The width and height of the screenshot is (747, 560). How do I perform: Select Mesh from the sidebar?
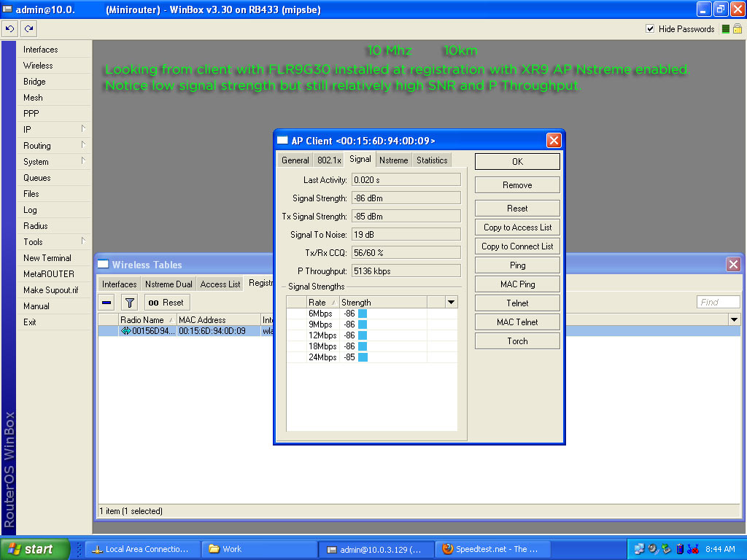pyautogui.click(x=33, y=98)
